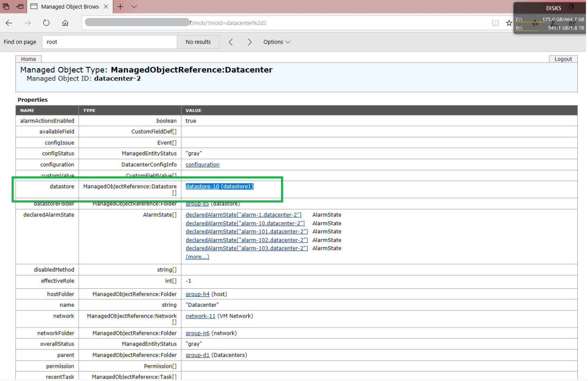Click the browser back arrow
588x381 pixels.
coord(9,23)
